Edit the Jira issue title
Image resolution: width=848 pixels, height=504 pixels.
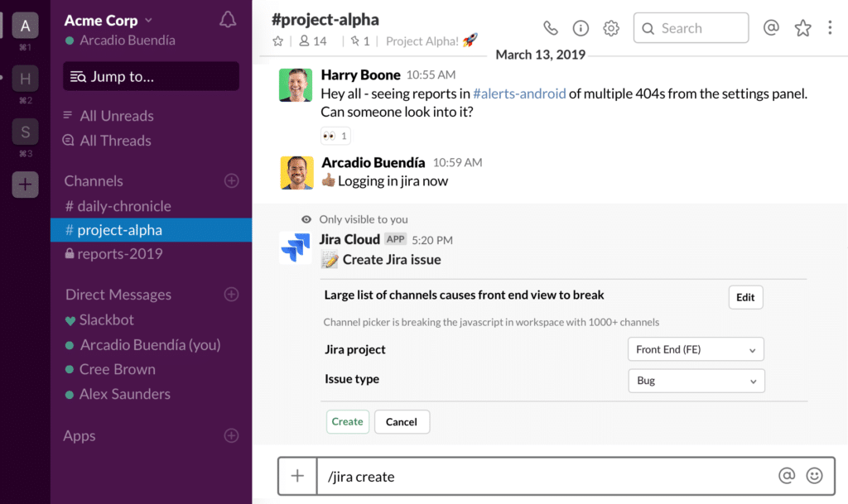(744, 297)
